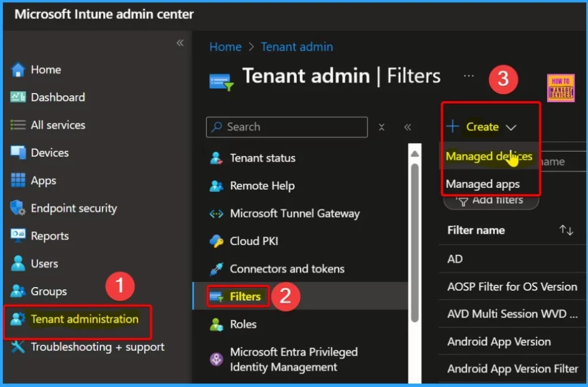This screenshot has height=387, width=588.
Task: Open the AD filter row
Action: 455,259
